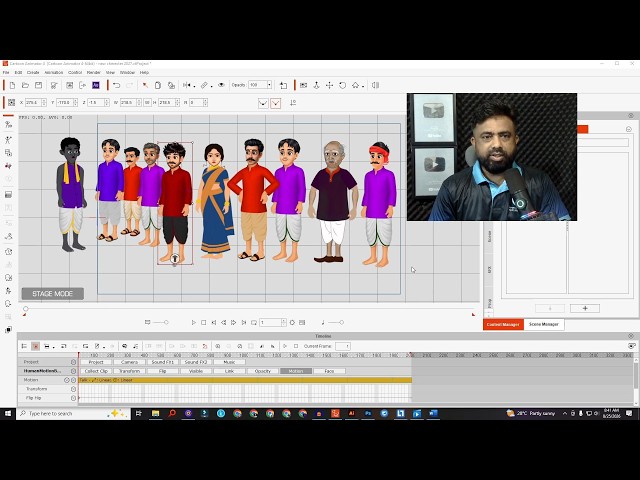The height and width of the screenshot is (480, 640).
Task: Open the Opacity value dropdown arrow
Action: tap(269, 85)
